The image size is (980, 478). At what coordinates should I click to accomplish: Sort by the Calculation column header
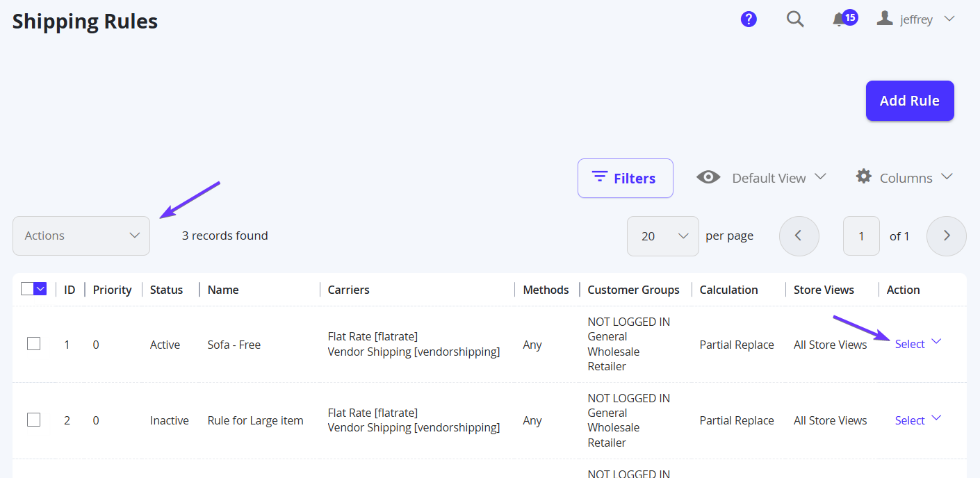tap(729, 290)
